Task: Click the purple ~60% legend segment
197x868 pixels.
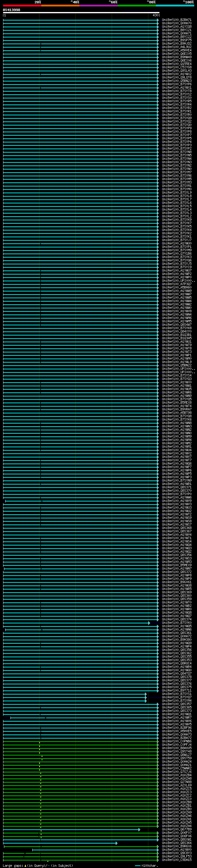Action: click(x=99, y=6)
